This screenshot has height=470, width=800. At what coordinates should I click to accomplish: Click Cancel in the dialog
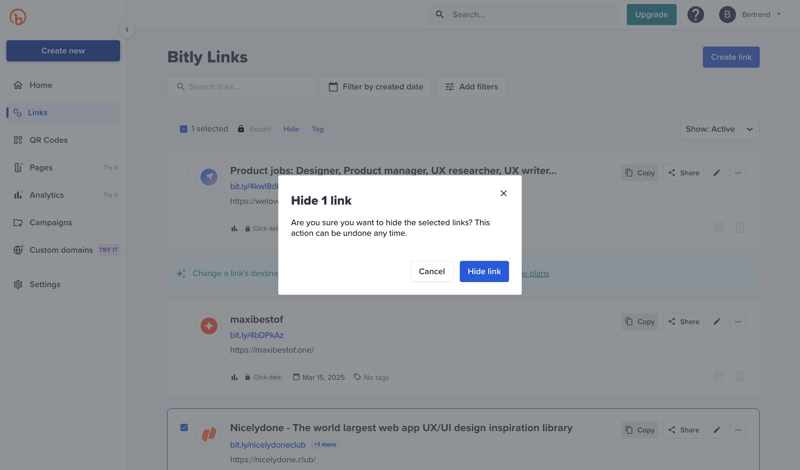[x=432, y=271]
